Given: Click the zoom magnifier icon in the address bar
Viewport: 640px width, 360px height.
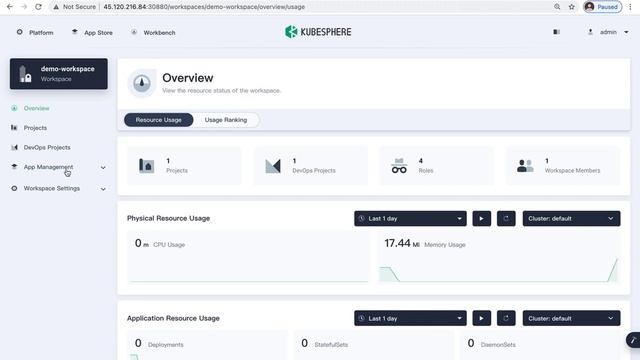Looking at the screenshot, I should [x=557, y=7].
